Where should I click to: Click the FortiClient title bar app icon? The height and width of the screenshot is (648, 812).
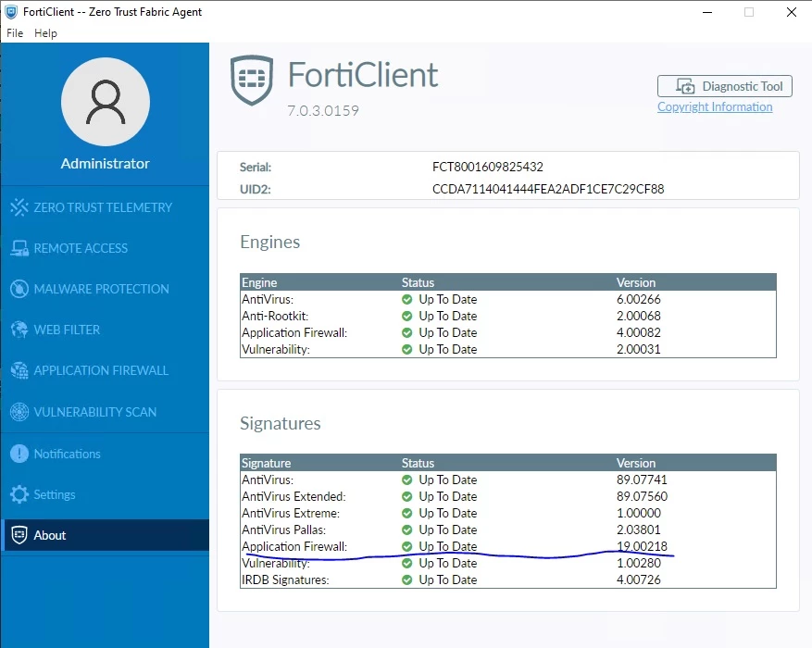point(11,12)
